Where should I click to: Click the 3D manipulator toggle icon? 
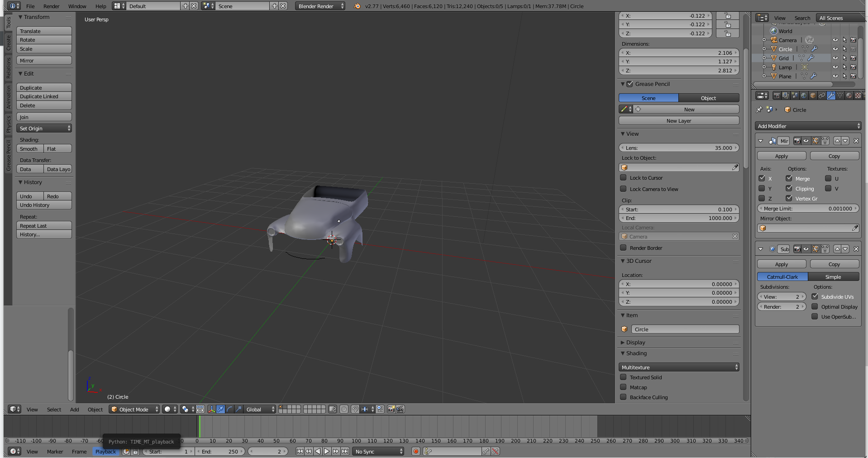click(x=211, y=410)
